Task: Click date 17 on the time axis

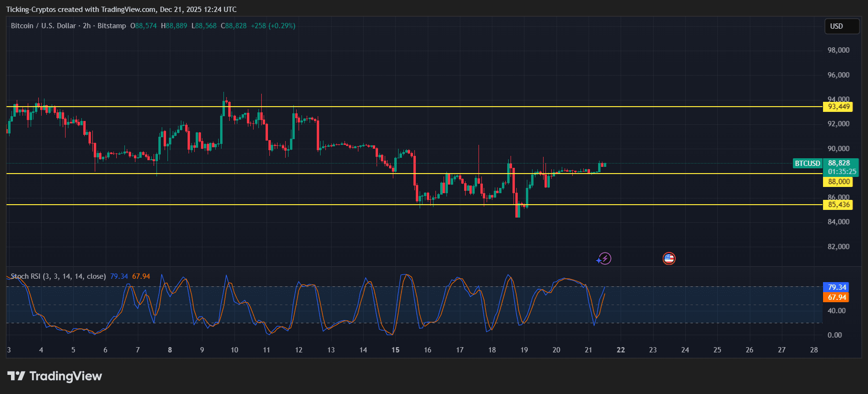Action: [460, 350]
